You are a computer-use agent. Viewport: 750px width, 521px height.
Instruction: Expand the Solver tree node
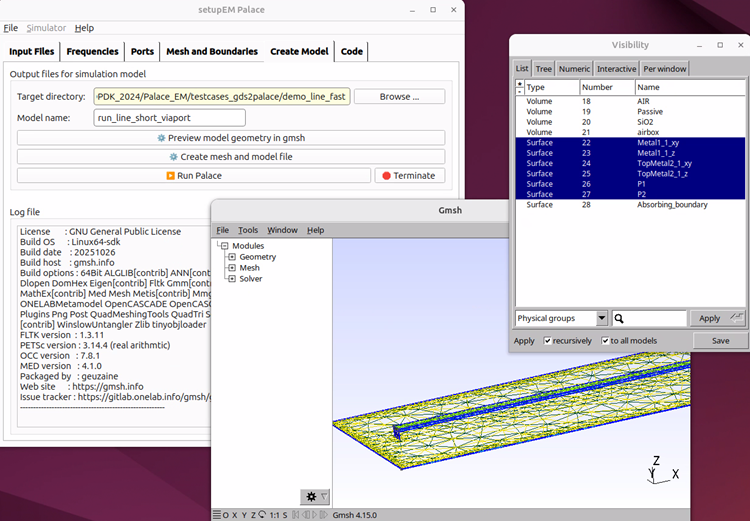(x=232, y=279)
